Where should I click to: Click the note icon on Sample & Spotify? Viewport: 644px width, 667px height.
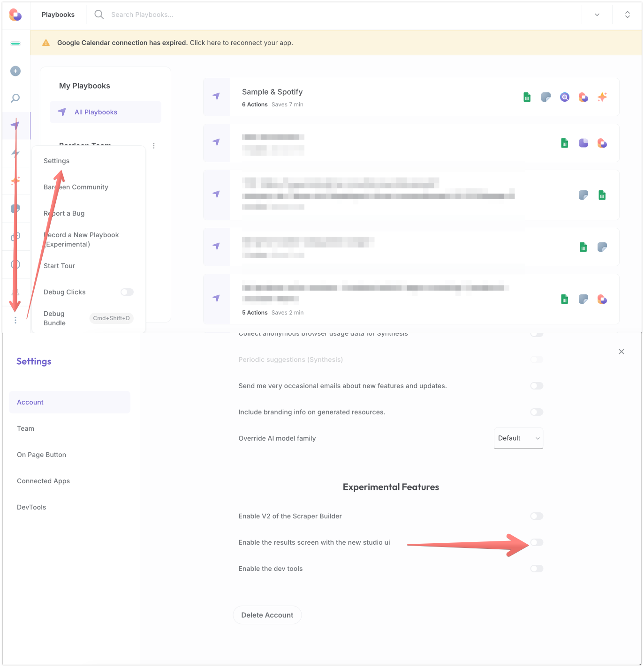[546, 97]
